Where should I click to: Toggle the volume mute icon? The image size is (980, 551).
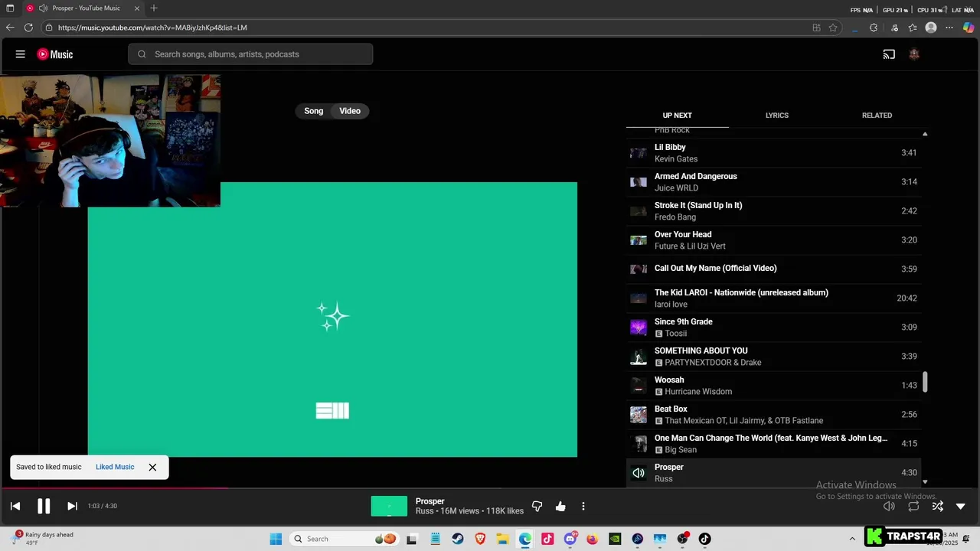point(889,506)
